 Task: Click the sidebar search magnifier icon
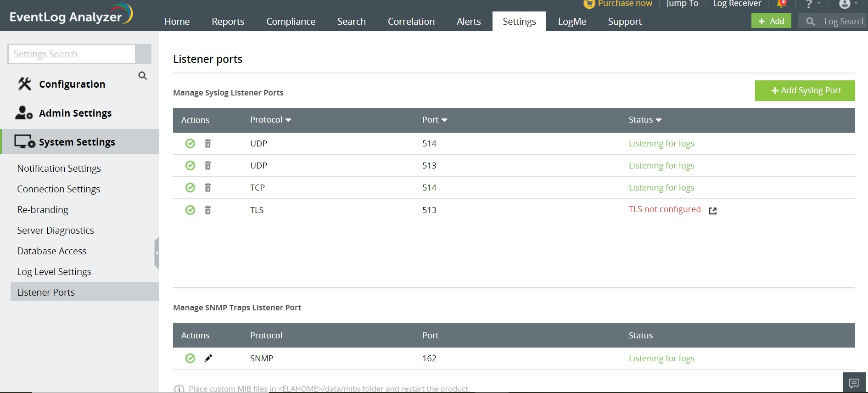[143, 76]
